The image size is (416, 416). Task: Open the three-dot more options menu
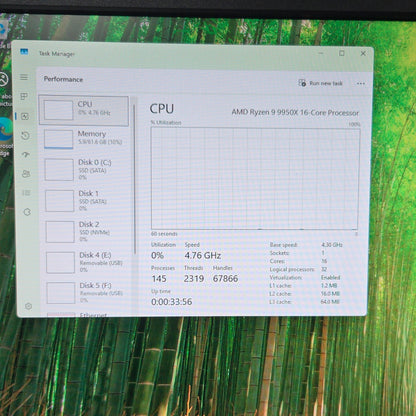[360, 83]
